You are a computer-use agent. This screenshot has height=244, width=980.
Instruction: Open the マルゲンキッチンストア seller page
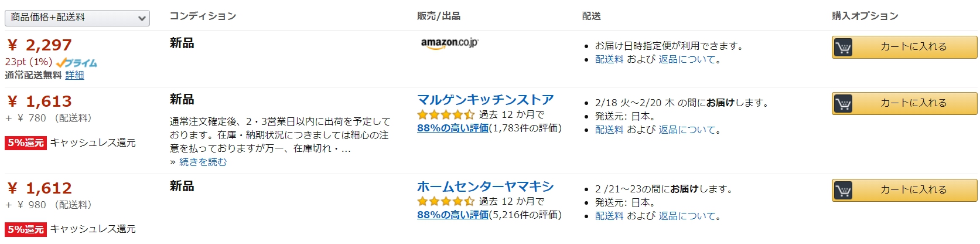point(485,100)
